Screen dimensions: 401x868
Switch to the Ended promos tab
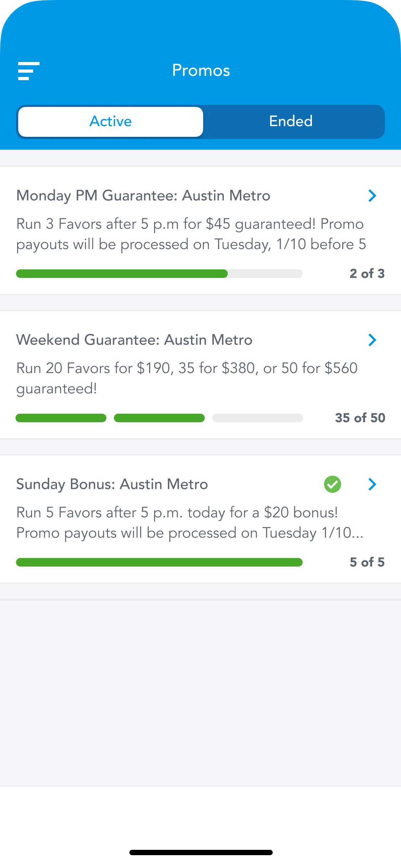291,122
